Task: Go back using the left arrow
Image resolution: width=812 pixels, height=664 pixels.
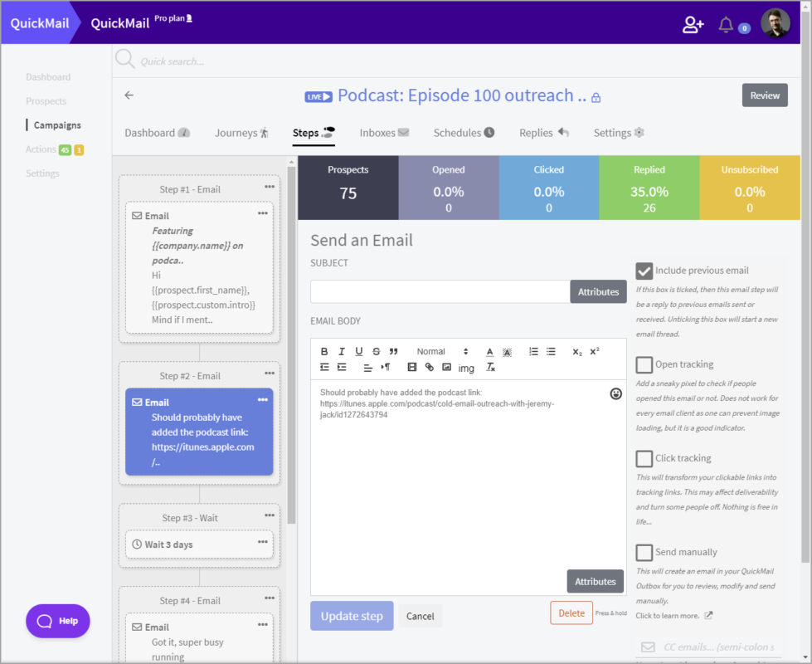Action: [x=129, y=95]
